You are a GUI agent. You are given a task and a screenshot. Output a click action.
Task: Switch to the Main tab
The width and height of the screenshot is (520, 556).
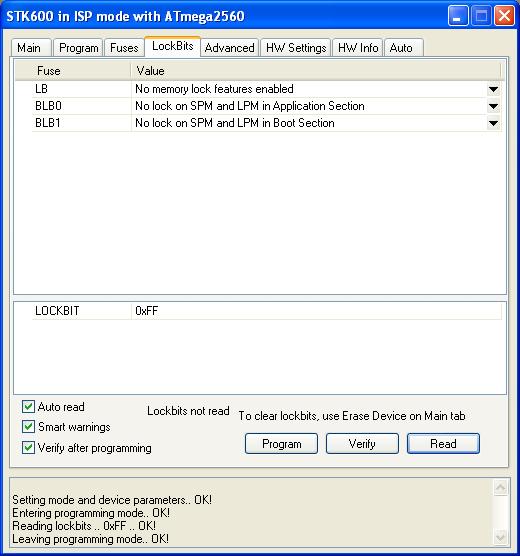point(31,48)
